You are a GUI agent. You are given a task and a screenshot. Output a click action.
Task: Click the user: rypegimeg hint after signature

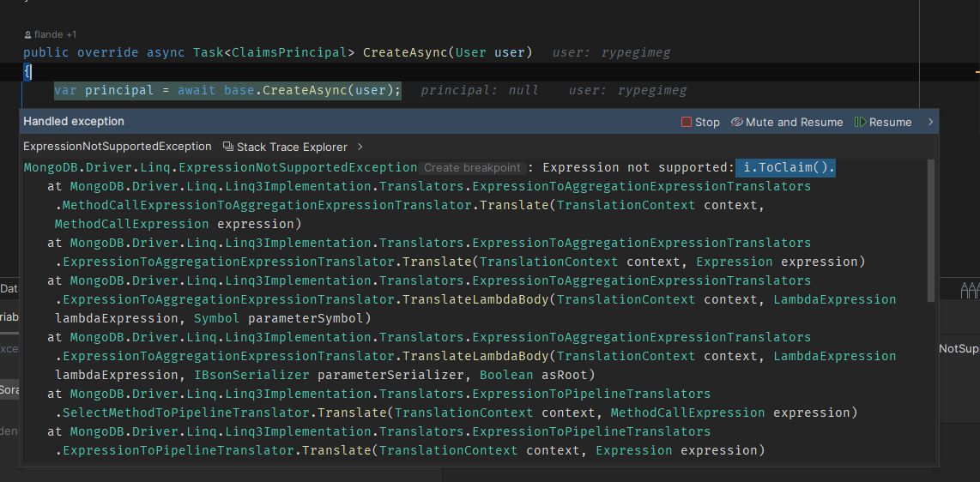coord(611,52)
